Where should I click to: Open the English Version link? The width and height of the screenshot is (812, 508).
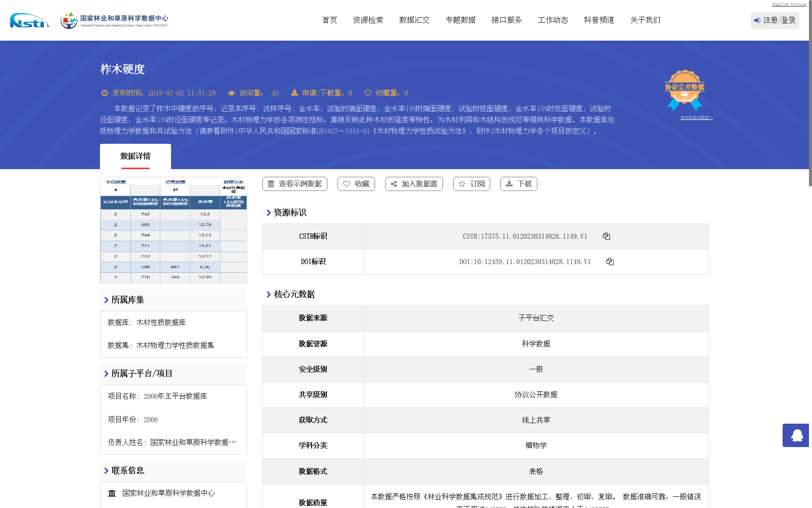789,4
